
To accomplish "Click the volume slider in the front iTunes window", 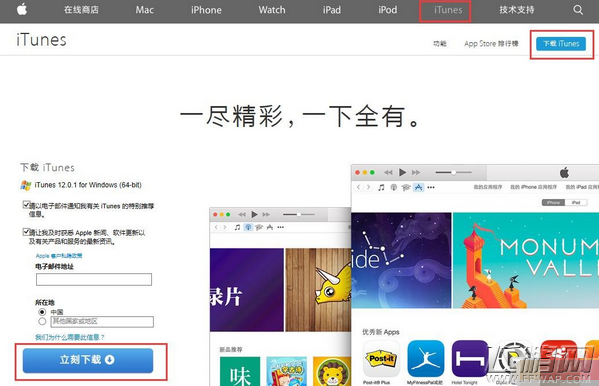I will [x=453, y=172].
